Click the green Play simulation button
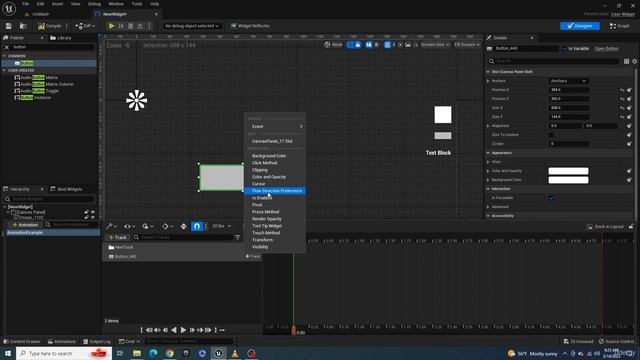This screenshot has height=360, width=640. coord(111,26)
